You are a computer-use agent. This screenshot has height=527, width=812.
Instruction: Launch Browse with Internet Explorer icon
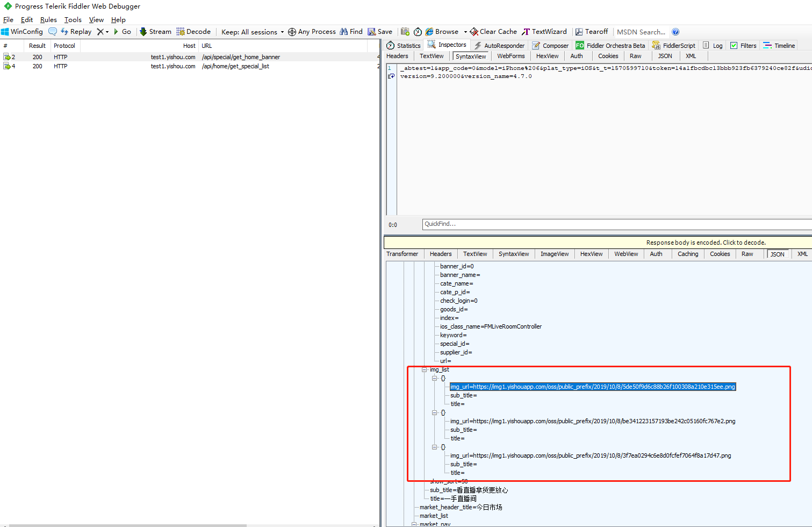[442, 32]
